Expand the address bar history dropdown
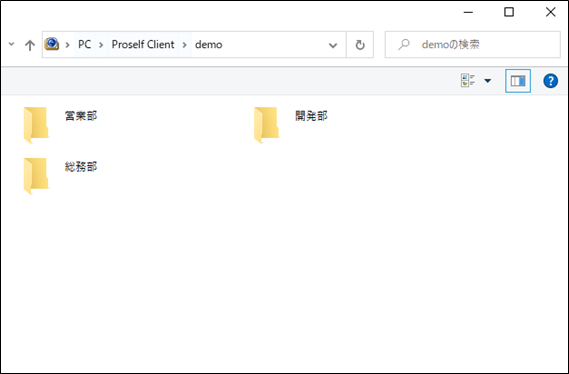 tap(333, 45)
